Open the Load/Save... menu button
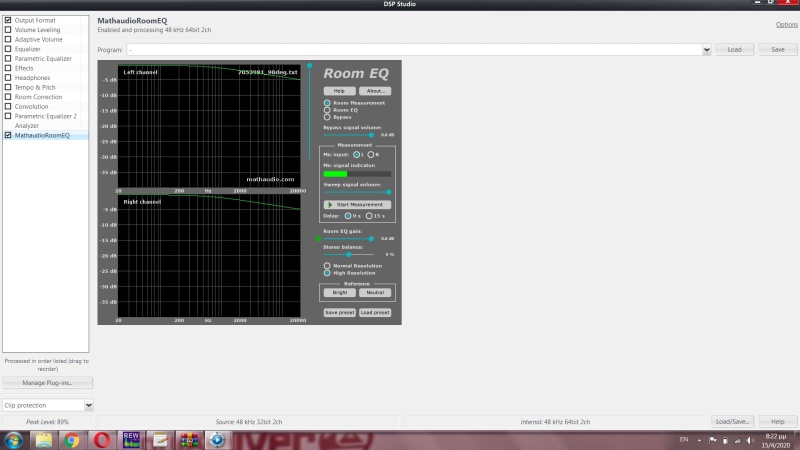Image resolution: width=800 pixels, height=450 pixels. point(732,421)
